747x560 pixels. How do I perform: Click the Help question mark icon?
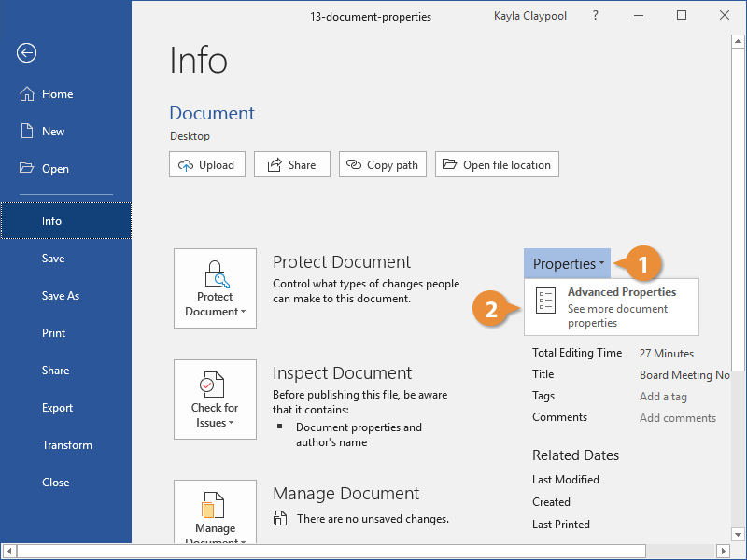click(x=596, y=16)
